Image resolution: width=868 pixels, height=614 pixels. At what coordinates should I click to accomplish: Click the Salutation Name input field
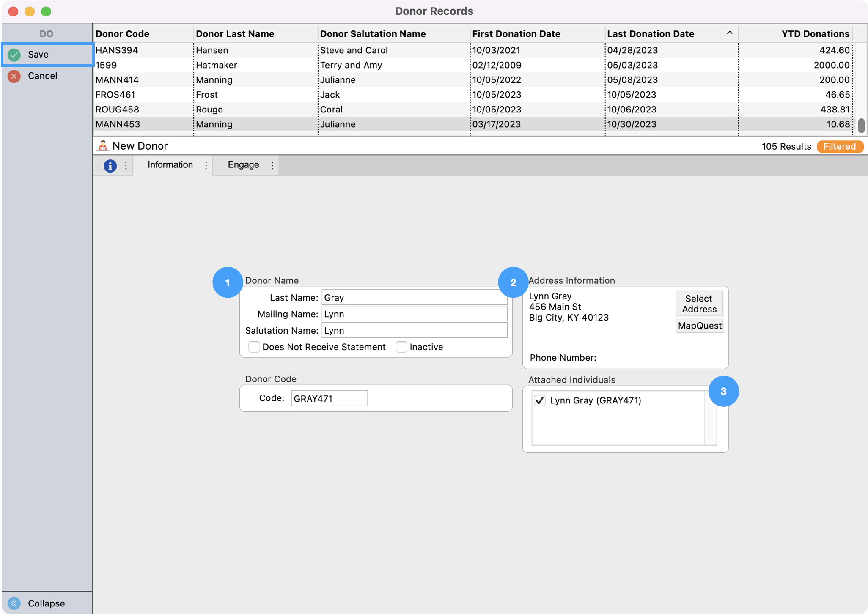[414, 331]
